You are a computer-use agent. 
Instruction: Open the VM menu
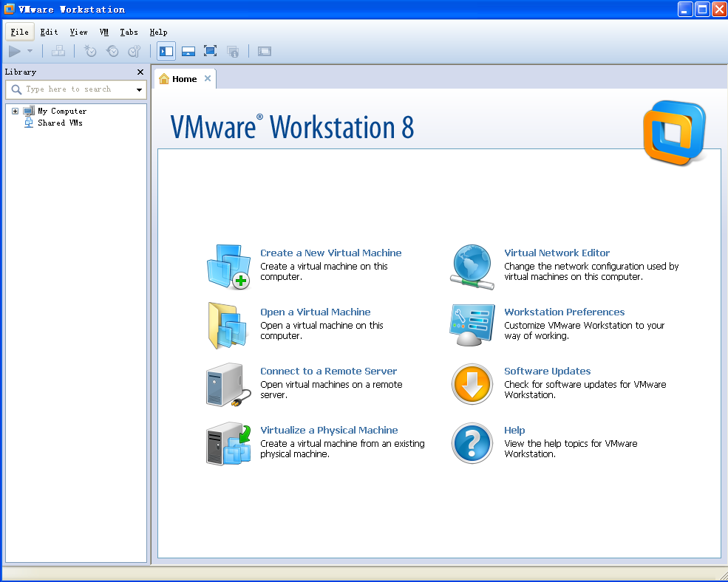pos(104,32)
